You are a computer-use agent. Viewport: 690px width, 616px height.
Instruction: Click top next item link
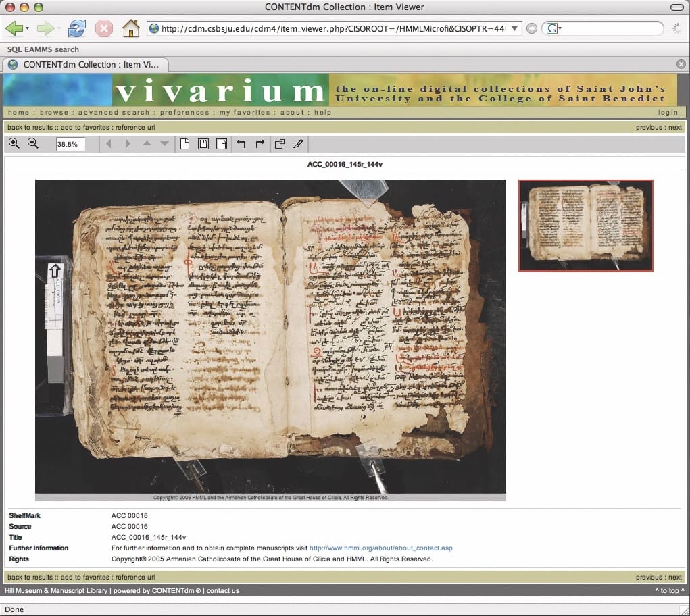675,127
